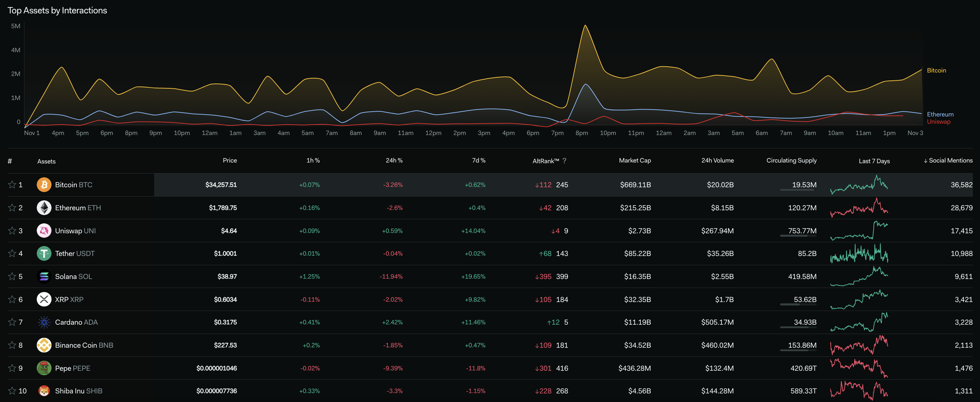The image size is (980, 402).
Task: Click the Pepe frog logo icon
Action: click(44, 368)
